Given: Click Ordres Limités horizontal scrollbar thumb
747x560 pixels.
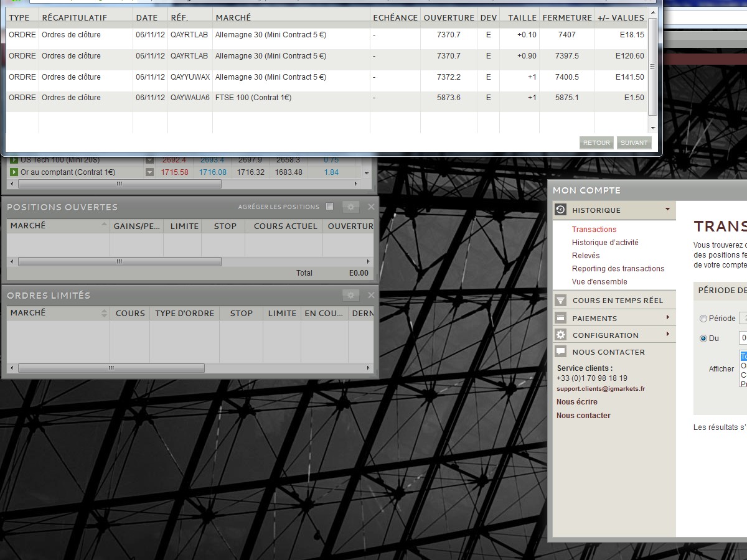Looking at the screenshot, I should 111,368.
